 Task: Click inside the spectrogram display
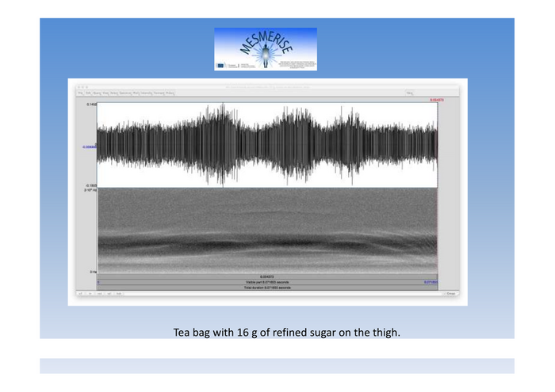[266, 230]
